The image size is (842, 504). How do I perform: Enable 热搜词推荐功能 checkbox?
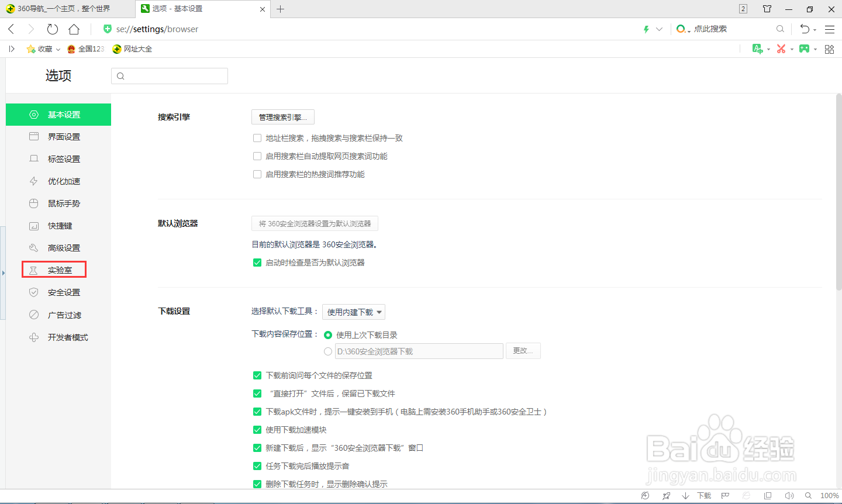point(257,174)
